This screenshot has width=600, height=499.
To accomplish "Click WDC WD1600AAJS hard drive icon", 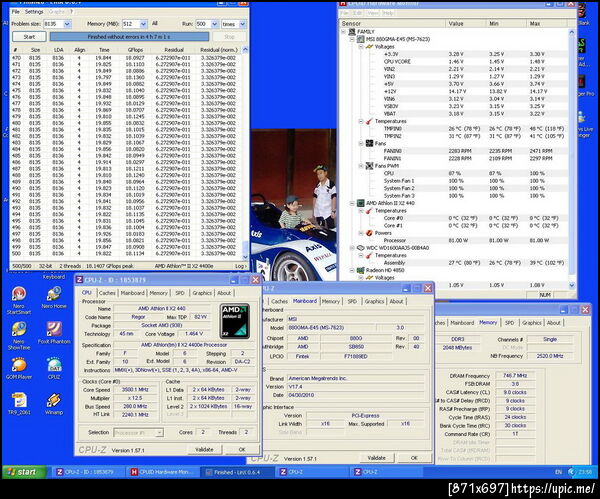I will tap(360, 248).
